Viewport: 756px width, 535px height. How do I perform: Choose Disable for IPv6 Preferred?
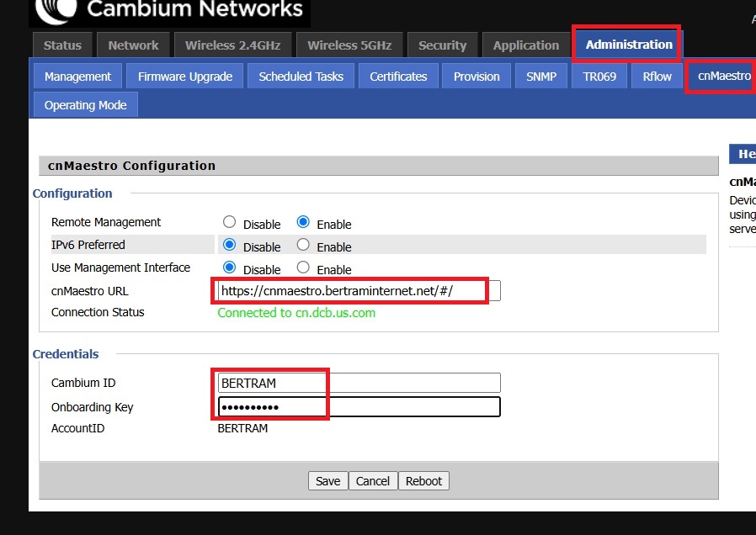(x=230, y=246)
